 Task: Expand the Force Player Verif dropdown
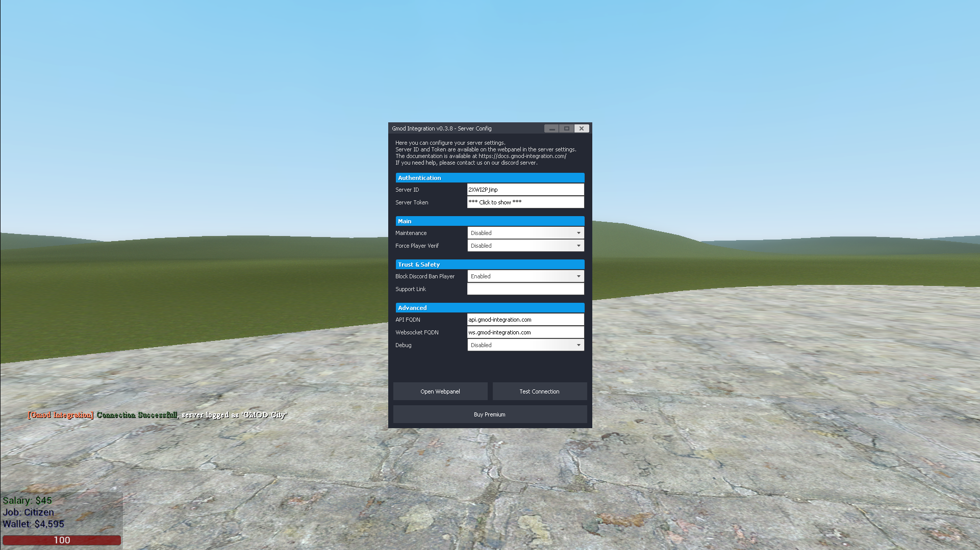(x=525, y=246)
